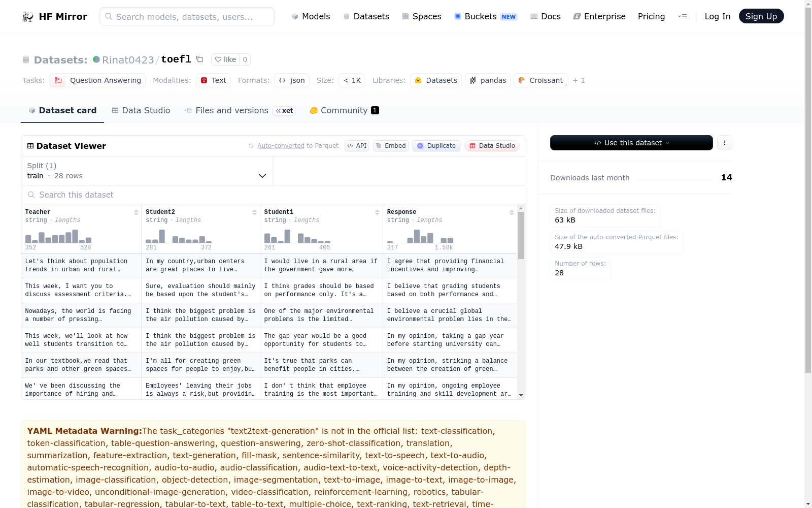The height and width of the screenshot is (508, 812).
Task: Sort by the Student2 column
Action: 254,212
